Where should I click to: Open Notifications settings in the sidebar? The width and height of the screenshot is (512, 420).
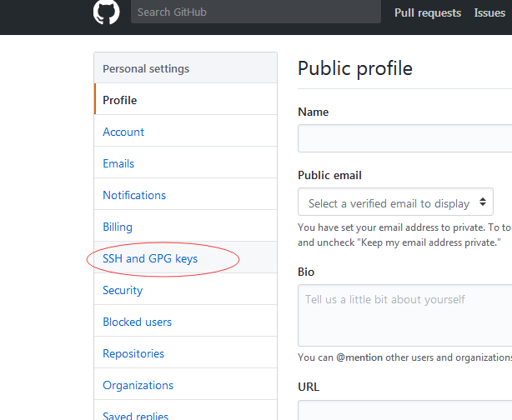tap(134, 195)
